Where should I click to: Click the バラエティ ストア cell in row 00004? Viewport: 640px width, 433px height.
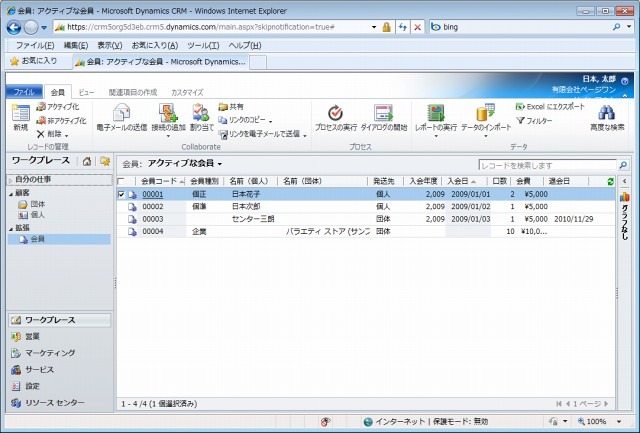(x=328, y=232)
